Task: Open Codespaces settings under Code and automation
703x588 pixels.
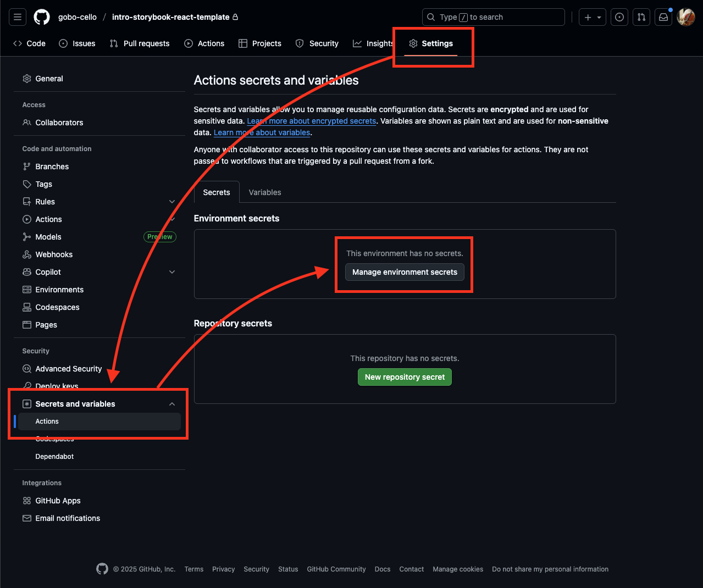Action: 99,307
